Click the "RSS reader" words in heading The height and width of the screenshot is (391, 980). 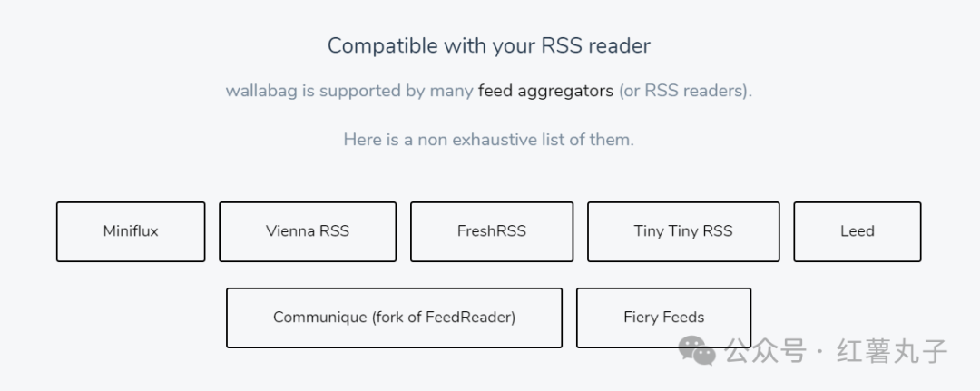click(x=596, y=45)
